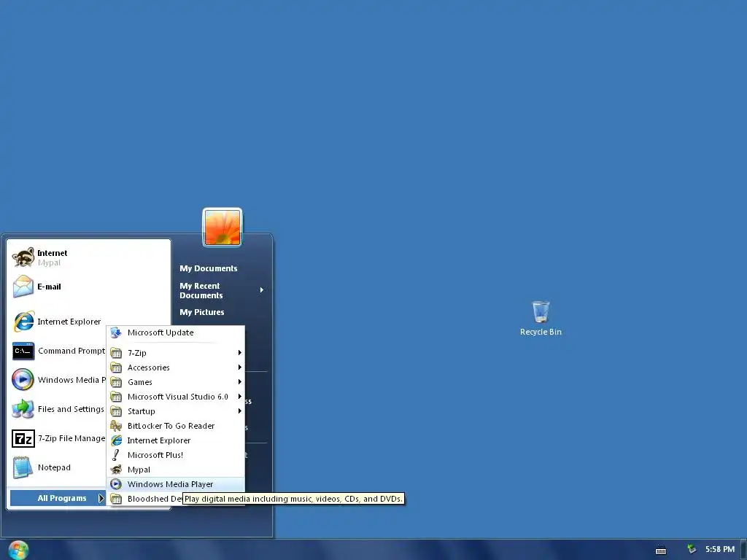Viewport: 747px width, 560px height.
Task: Expand Startup submenu arrow
Action: point(239,411)
